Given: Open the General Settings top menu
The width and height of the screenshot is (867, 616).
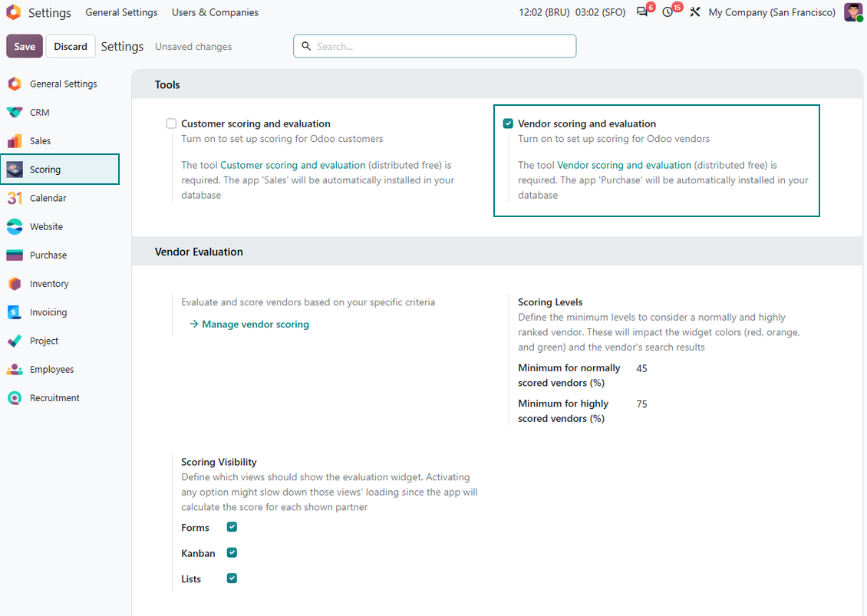Looking at the screenshot, I should point(121,12).
